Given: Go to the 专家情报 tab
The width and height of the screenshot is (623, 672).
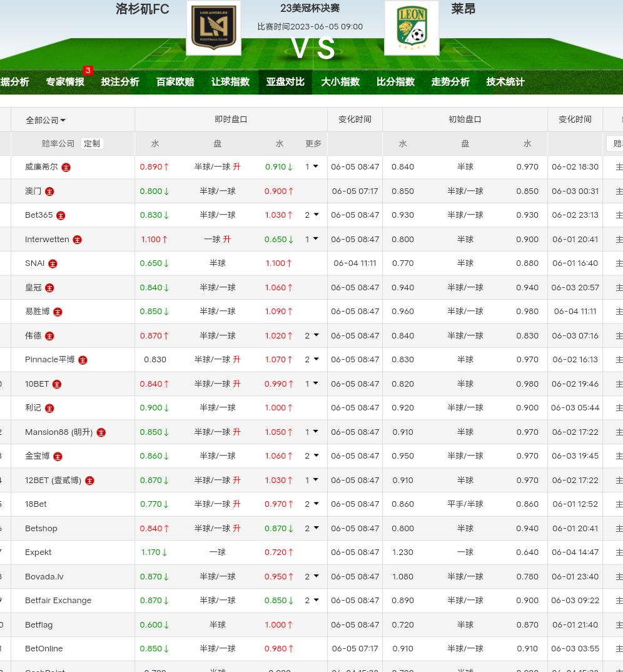Looking at the screenshot, I should click(65, 82).
